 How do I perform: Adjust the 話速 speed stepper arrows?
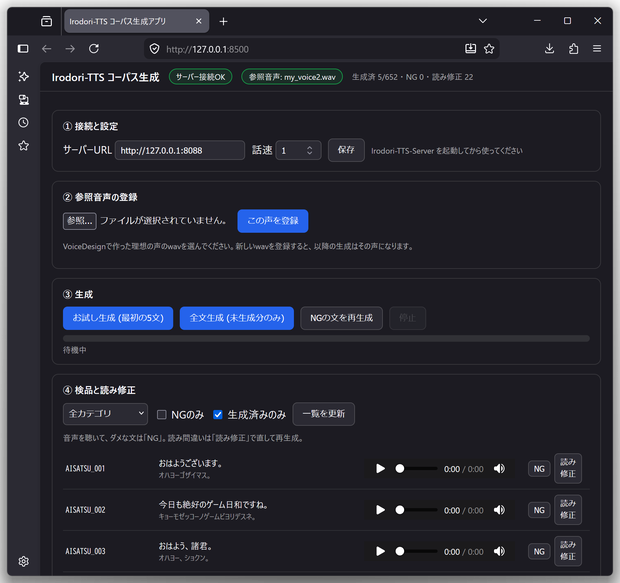click(x=310, y=150)
